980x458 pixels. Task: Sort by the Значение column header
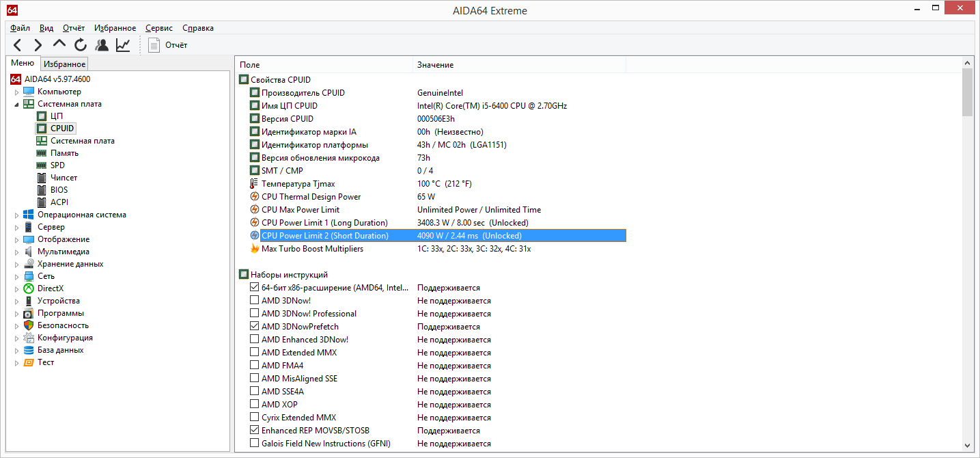pyautogui.click(x=435, y=65)
